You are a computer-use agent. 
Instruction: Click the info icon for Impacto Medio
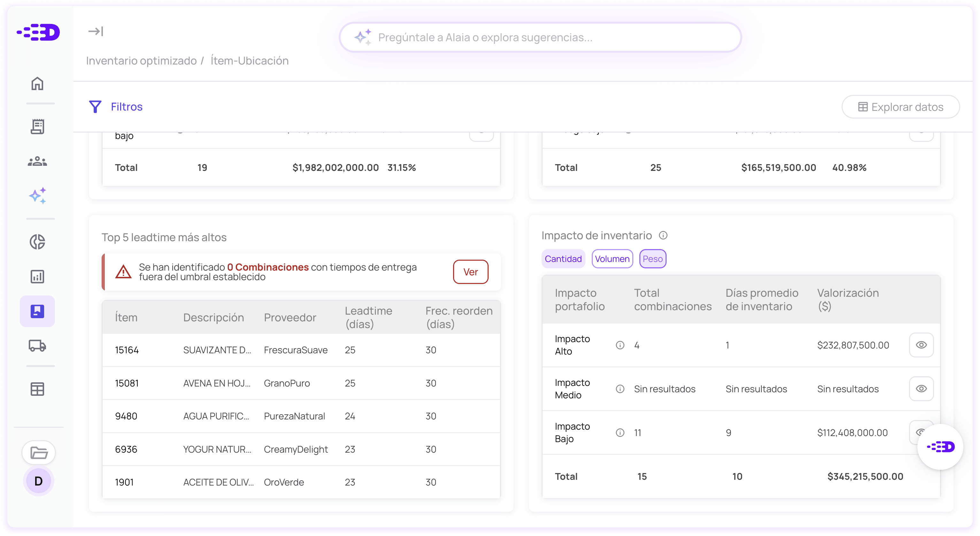[x=620, y=389]
